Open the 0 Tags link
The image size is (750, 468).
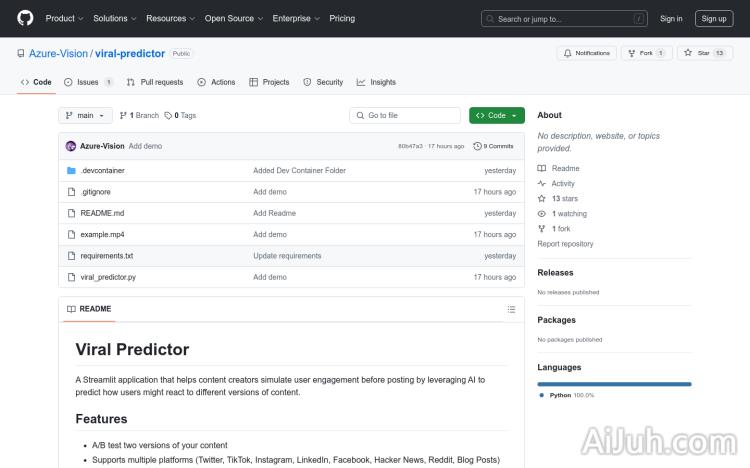click(181, 116)
